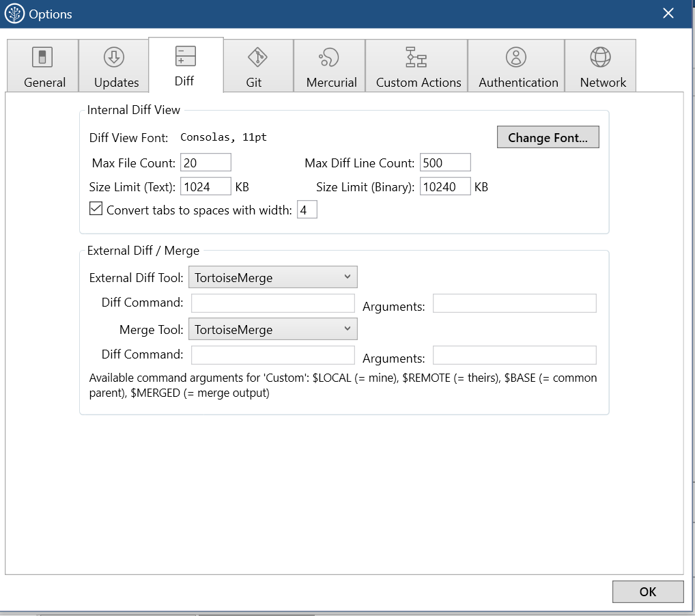
Task: Click the 'Diff View Font:' label
Action: coord(128,138)
